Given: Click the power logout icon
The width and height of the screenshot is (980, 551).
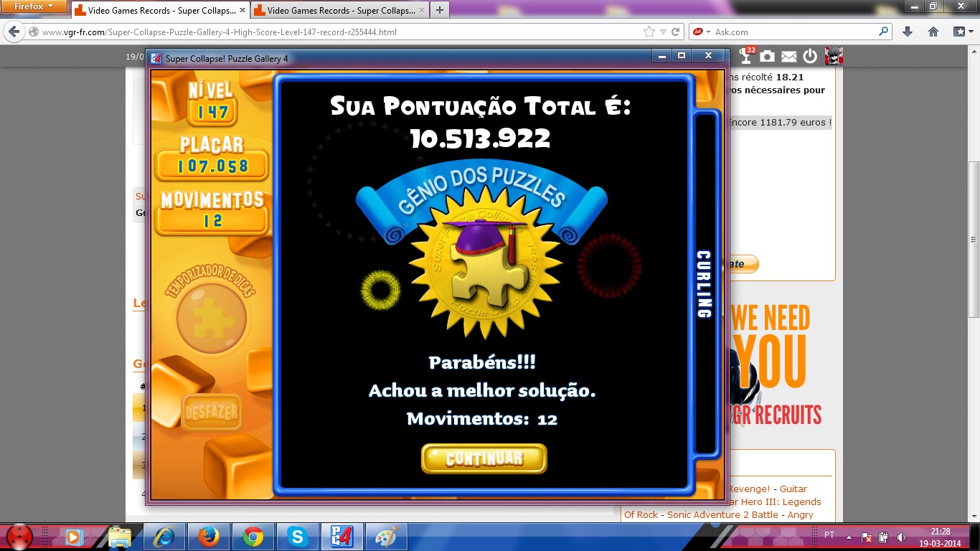Looking at the screenshot, I should [x=810, y=57].
